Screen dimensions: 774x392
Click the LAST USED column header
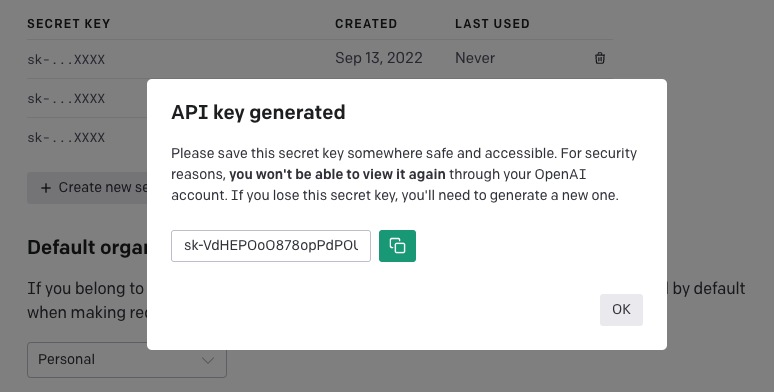coord(492,24)
